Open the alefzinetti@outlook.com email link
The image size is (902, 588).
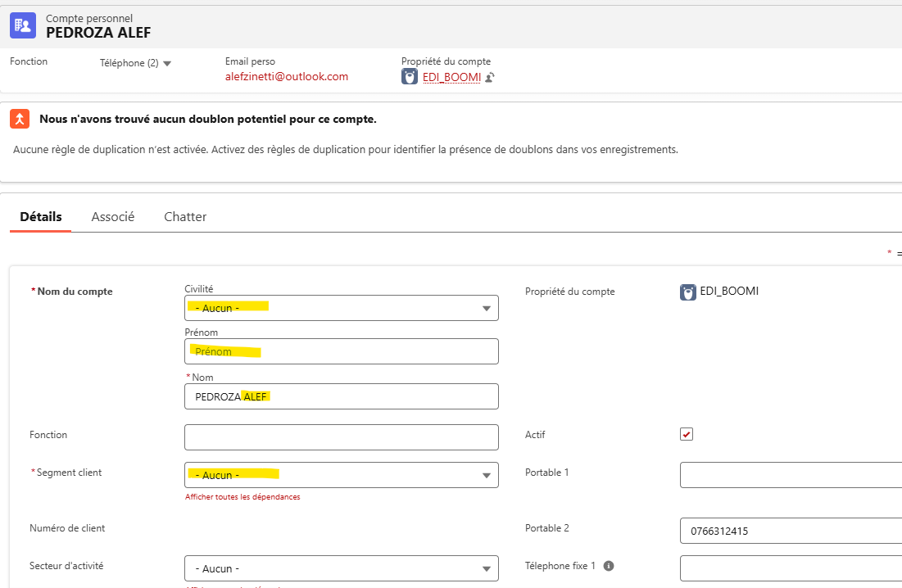[287, 76]
